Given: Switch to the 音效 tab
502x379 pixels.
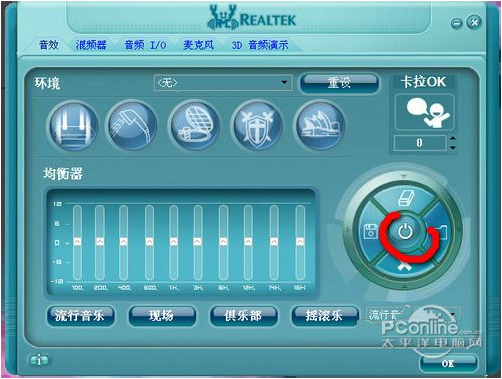Looking at the screenshot, I should coord(49,45).
